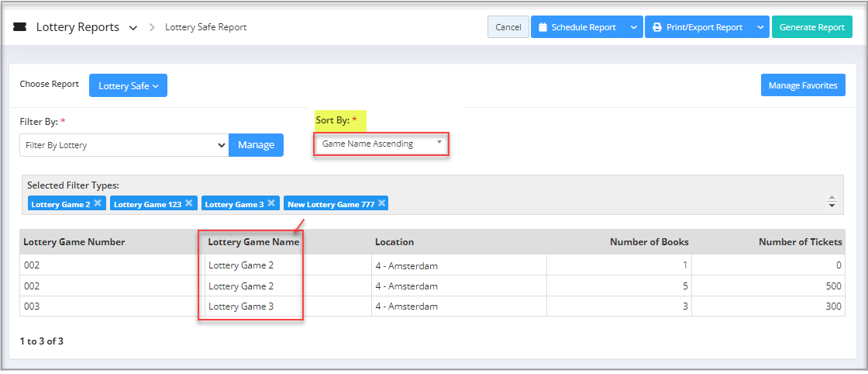Click the Number of Books column header
Viewport: 868px width, 374px height.
[649, 241]
